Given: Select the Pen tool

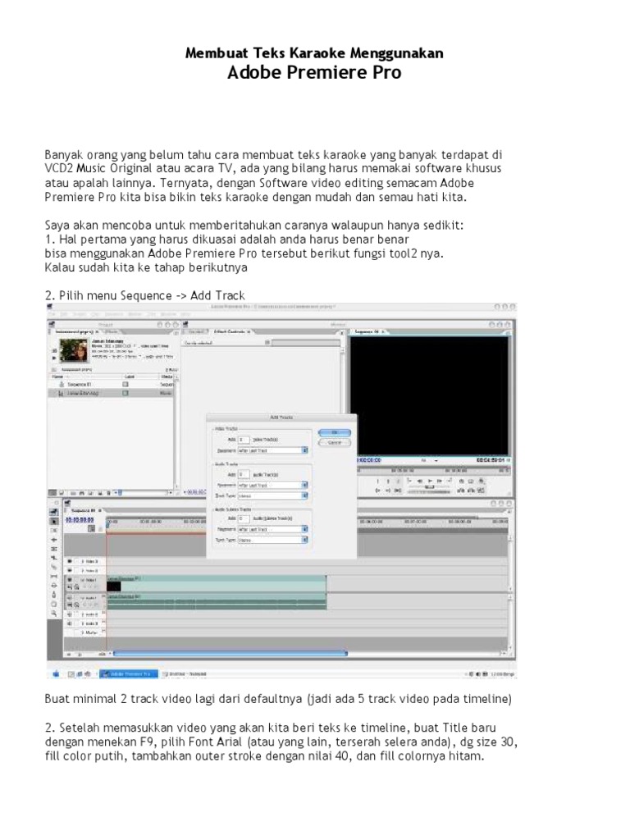Looking at the screenshot, I should point(54,595).
